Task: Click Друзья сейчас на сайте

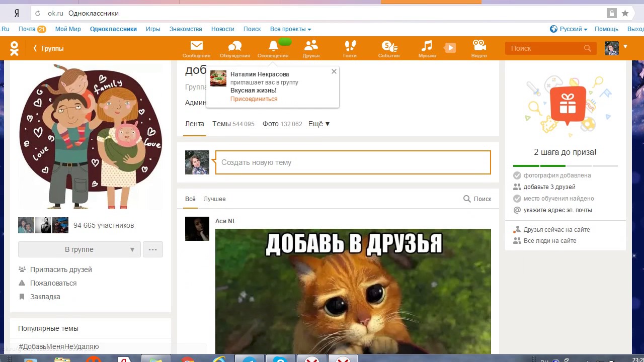Action: 556,230
